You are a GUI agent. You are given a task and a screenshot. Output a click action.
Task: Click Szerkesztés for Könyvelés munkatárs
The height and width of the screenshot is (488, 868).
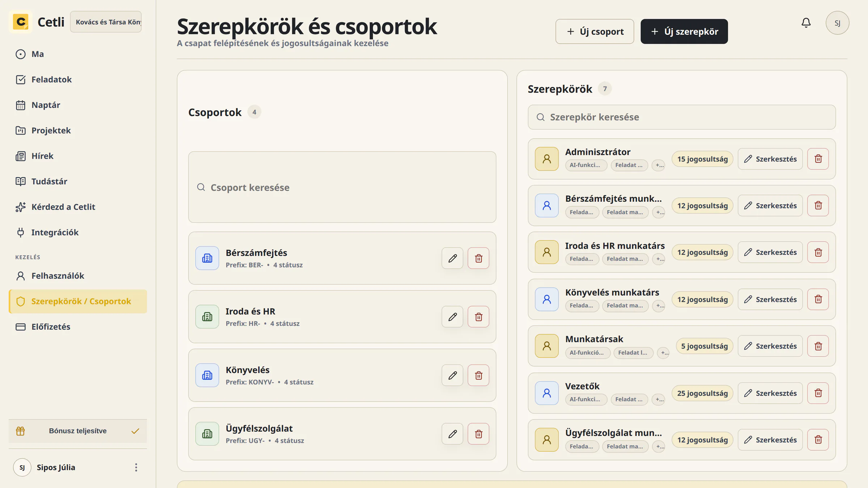[770, 299]
